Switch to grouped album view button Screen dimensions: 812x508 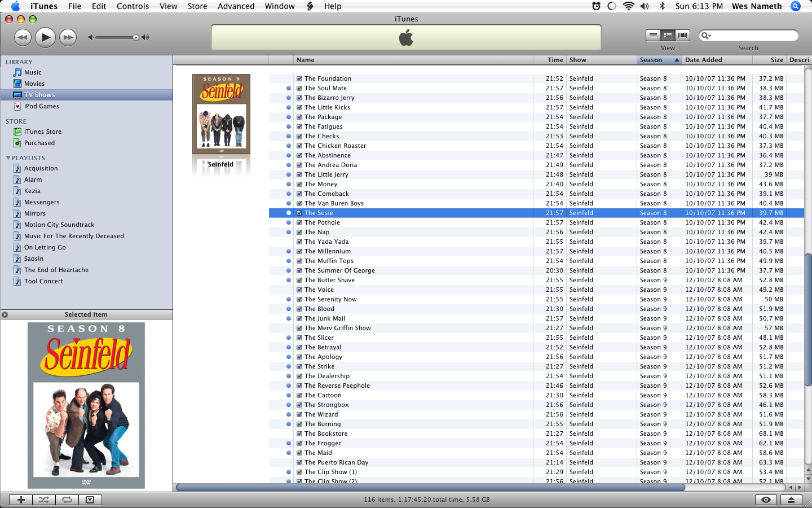pos(668,36)
